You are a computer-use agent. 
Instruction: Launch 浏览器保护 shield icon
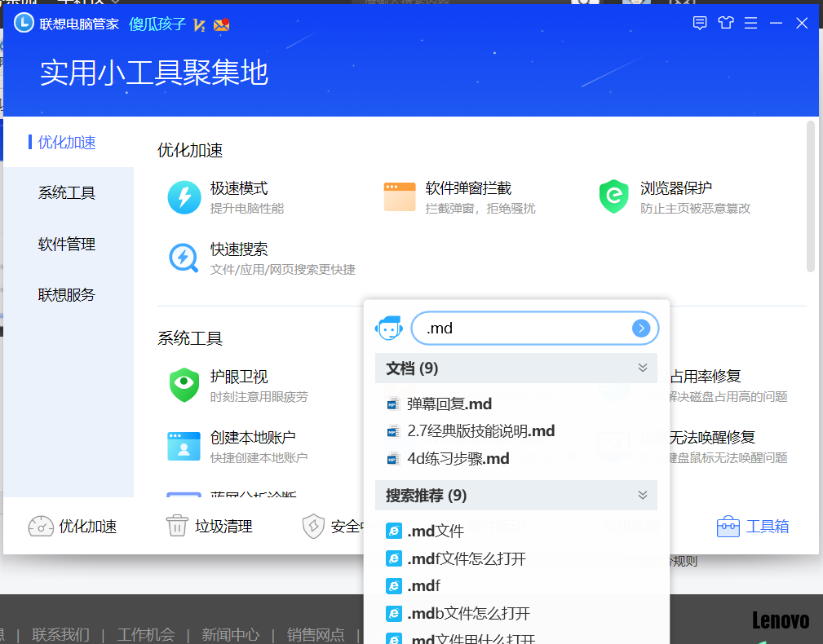pyautogui.click(x=613, y=197)
